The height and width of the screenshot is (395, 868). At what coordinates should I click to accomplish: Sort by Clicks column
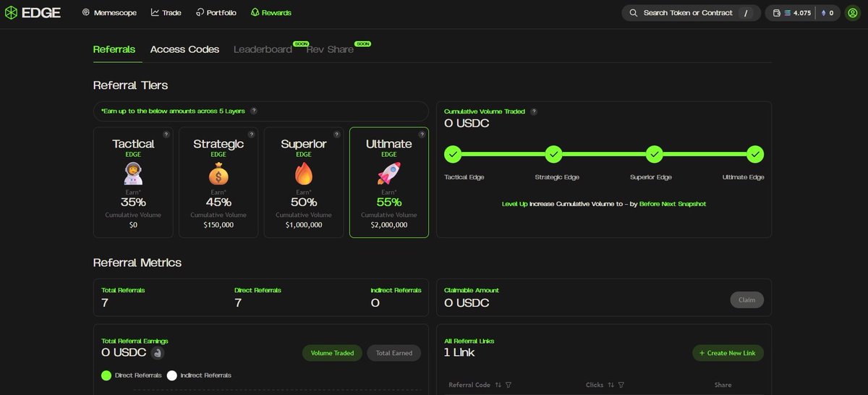pyautogui.click(x=610, y=385)
